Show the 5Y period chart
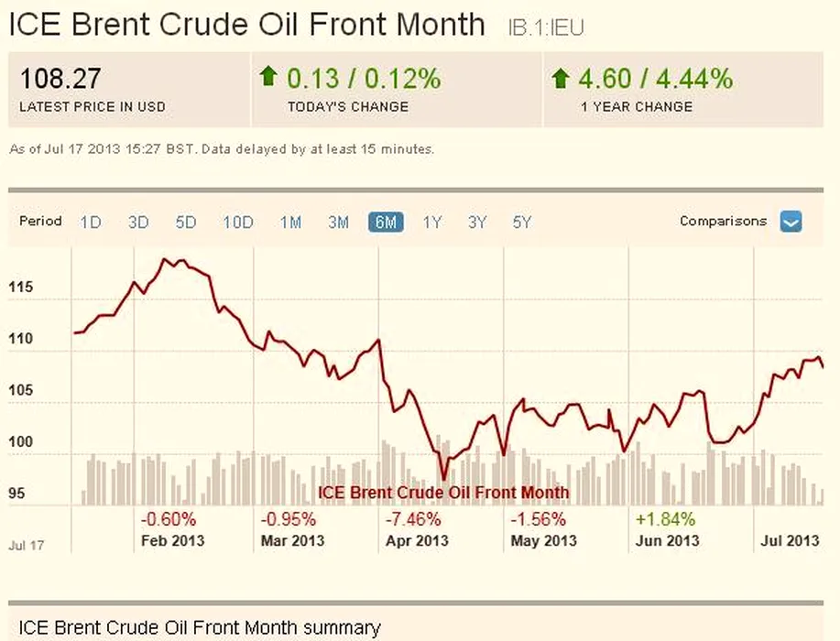840x641 pixels. [522, 222]
